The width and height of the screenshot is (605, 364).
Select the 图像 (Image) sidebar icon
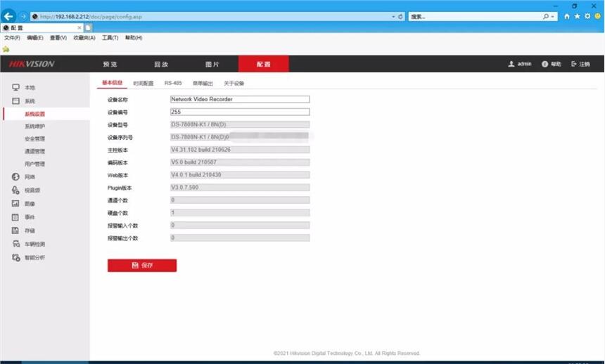[15, 204]
